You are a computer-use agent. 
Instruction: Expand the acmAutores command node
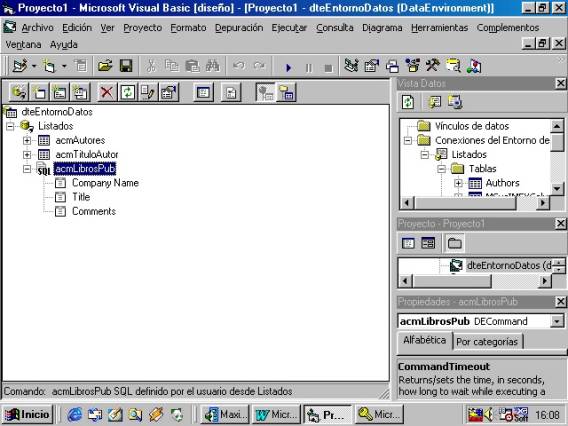point(27,140)
